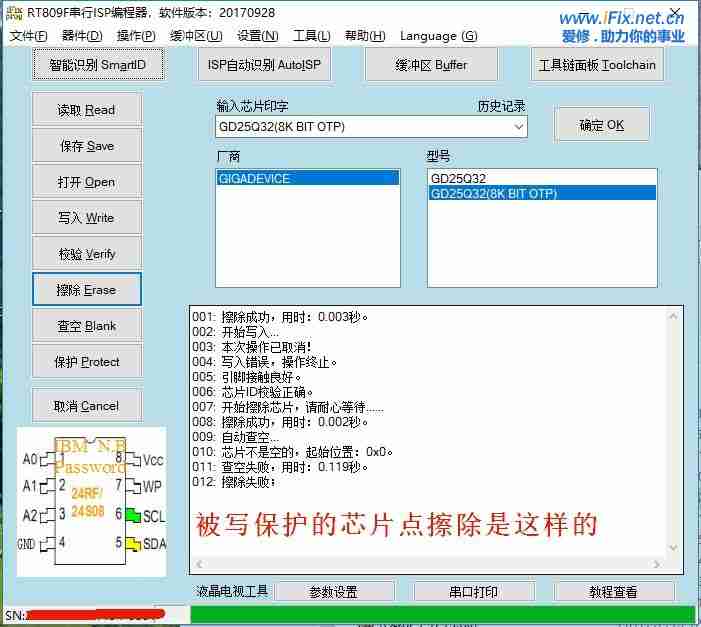This screenshot has width=701, height=627.
Task: Click the 擦除 Erase button
Action: pyautogui.click(x=87, y=290)
